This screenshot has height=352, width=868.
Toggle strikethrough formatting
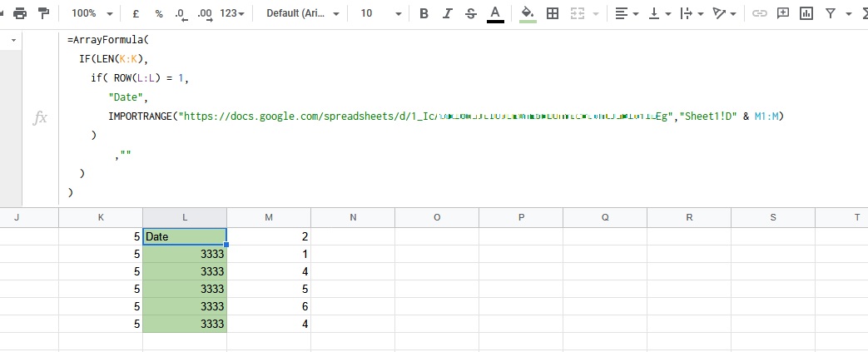point(470,14)
